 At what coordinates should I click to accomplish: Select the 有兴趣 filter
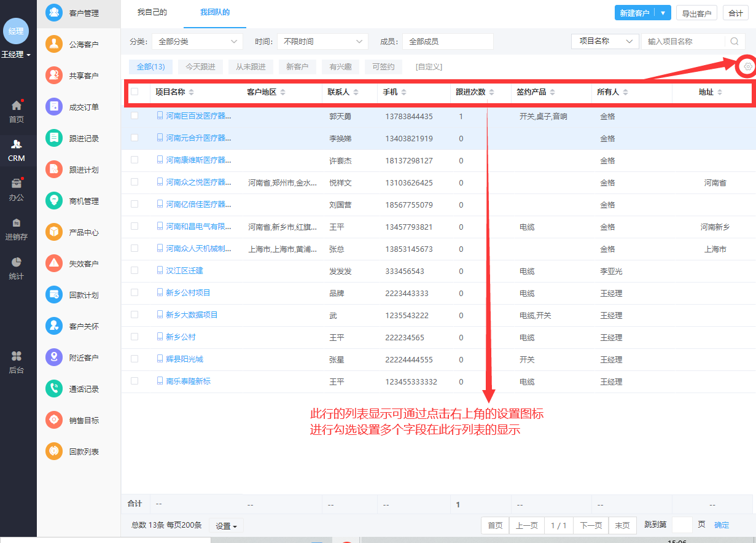click(x=340, y=67)
